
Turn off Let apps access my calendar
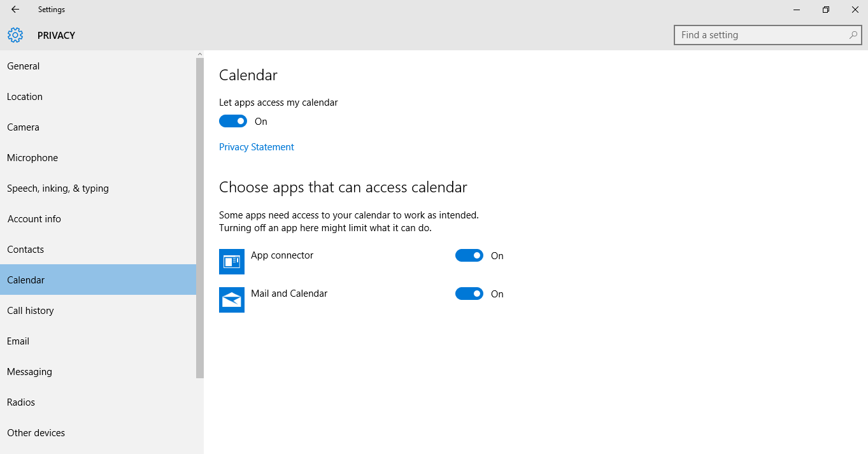pyautogui.click(x=233, y=121)
